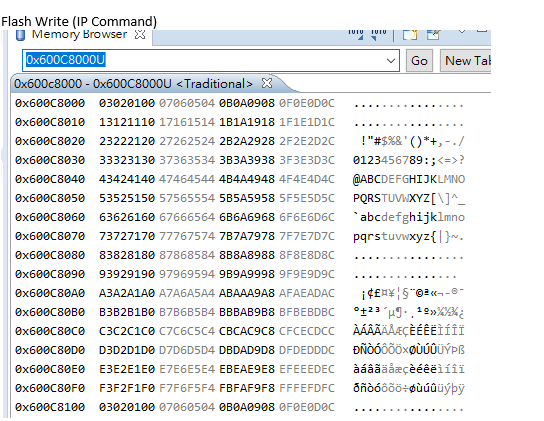Select address label 0x600C8000
The width and height of the screenshot is (544, 421).
pyautogui.click(x=50, y=103)
